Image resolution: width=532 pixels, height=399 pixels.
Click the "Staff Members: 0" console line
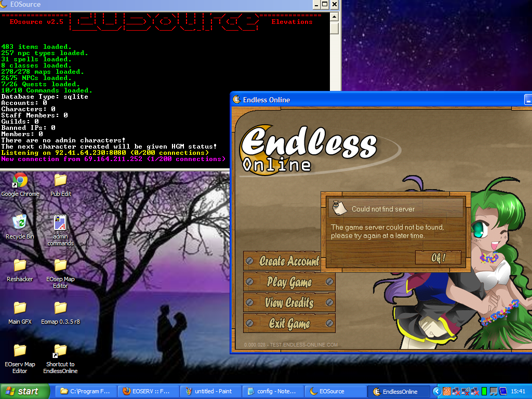point(34,115)
